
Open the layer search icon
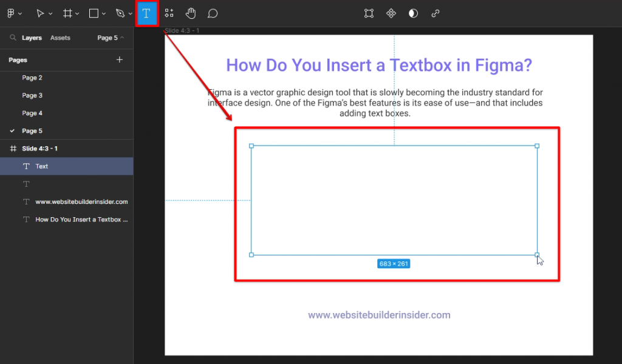coord(13,38)
